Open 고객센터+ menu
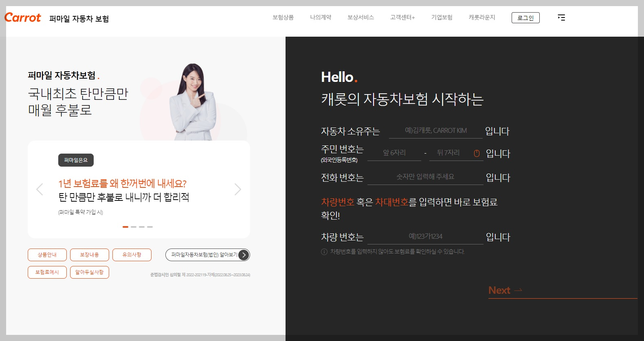This screenshot has height=341, width=644. pos(402,18)
